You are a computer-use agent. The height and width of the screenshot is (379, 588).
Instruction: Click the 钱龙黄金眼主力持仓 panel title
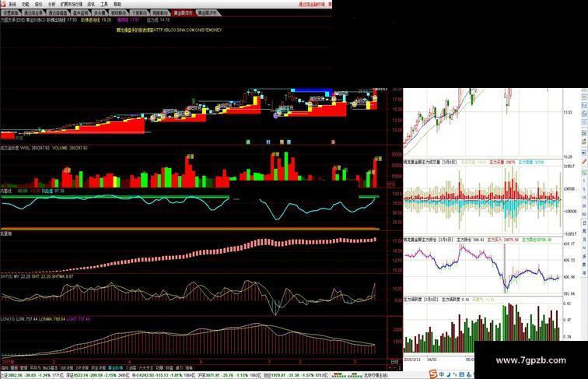(x=420, y=240)
